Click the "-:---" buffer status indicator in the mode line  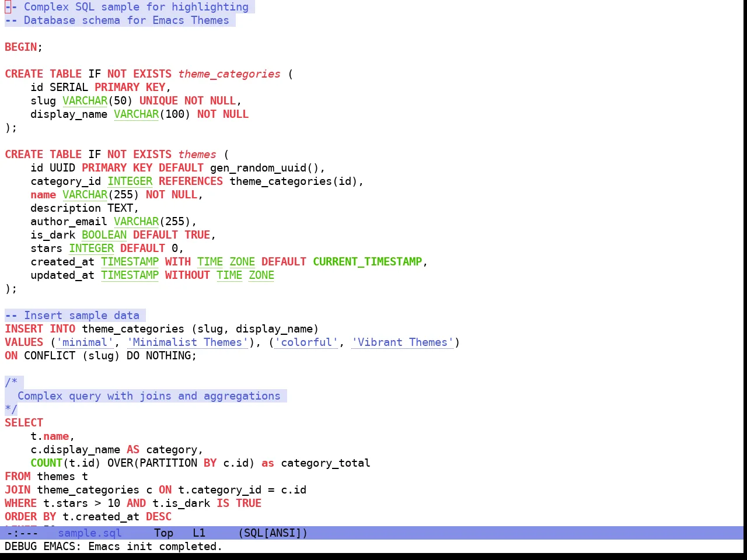point(22,533)
